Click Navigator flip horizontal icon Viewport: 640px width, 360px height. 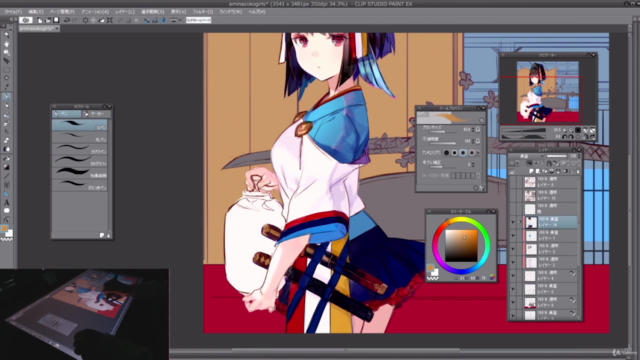pyautogui.click(x=586, y=137)
